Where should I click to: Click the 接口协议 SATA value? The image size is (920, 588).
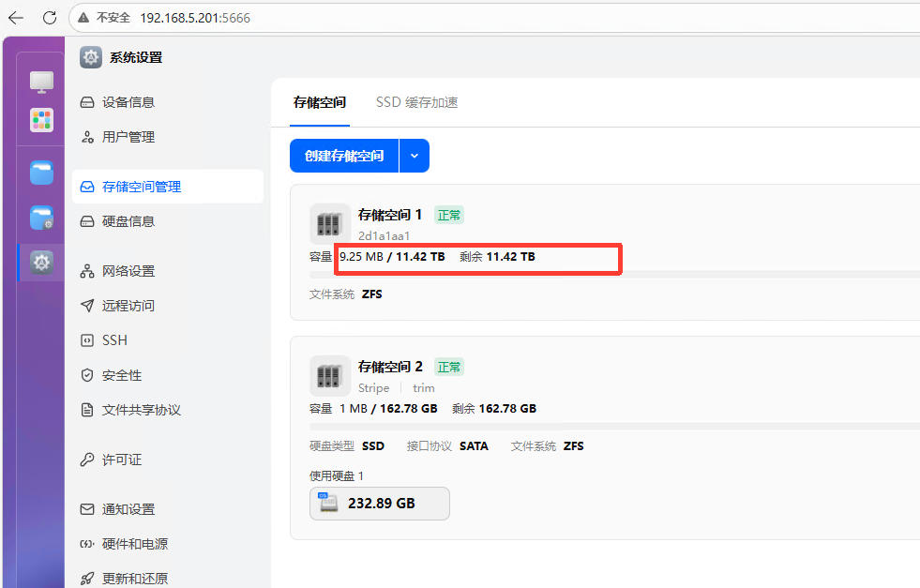[474, 446]
